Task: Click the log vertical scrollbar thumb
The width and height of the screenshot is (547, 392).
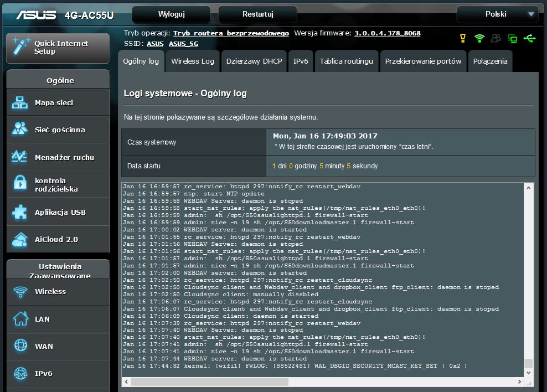Action: [529, 363]
